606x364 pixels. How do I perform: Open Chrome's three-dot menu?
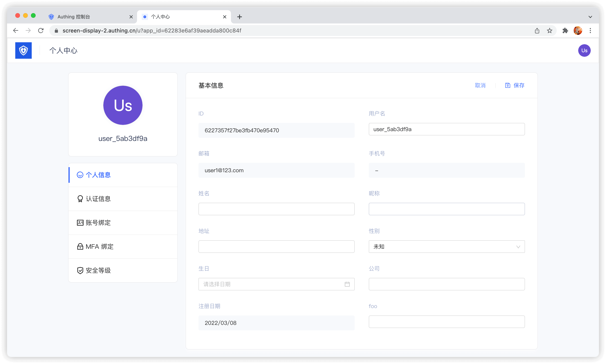(x=590, y=30)
